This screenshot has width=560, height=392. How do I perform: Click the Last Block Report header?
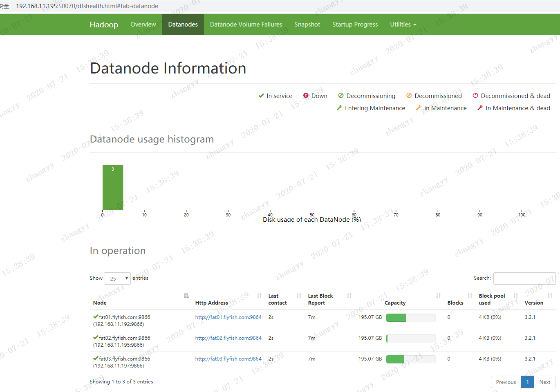point(320,299)
